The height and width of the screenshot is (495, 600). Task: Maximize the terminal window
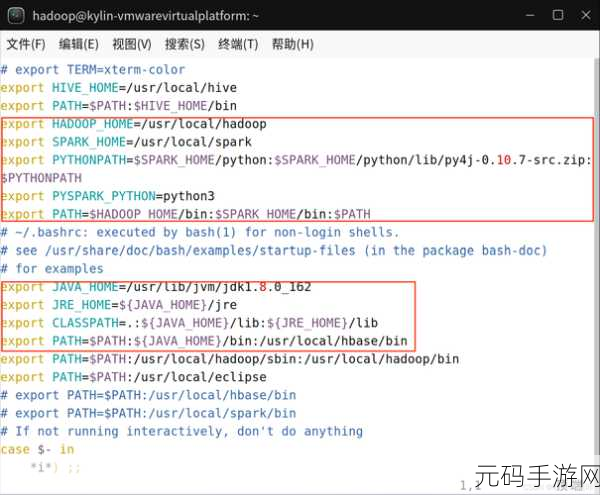point(558,15)
